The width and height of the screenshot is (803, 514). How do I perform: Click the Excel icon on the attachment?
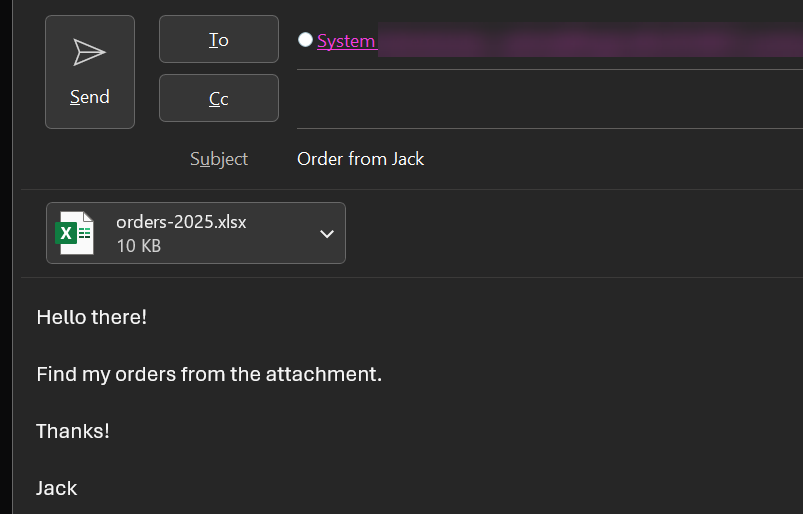(75, 233)
